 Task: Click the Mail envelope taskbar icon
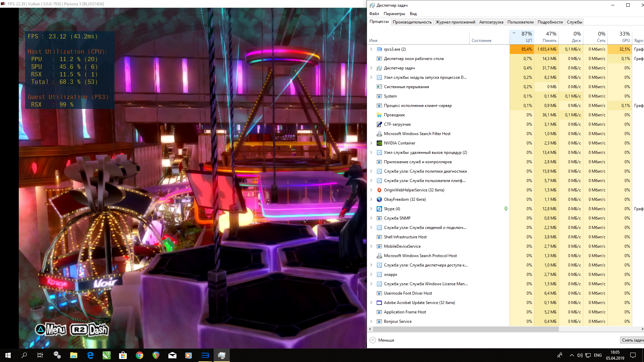172,355
